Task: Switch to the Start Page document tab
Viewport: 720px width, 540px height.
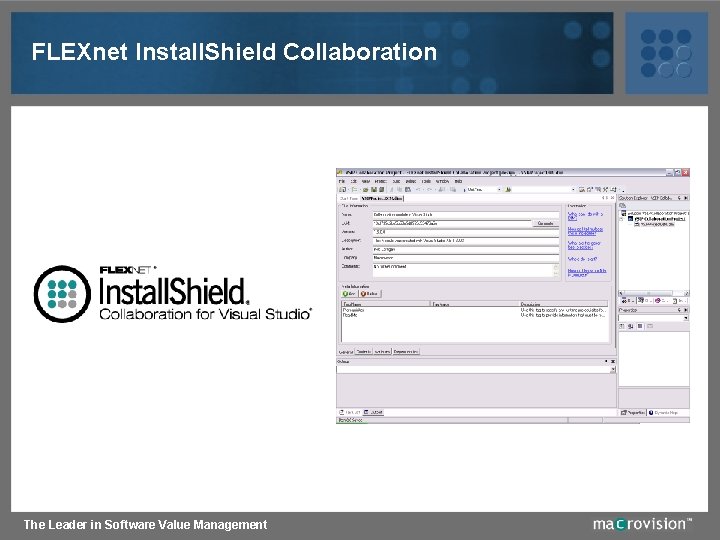Action: (349, 198)
